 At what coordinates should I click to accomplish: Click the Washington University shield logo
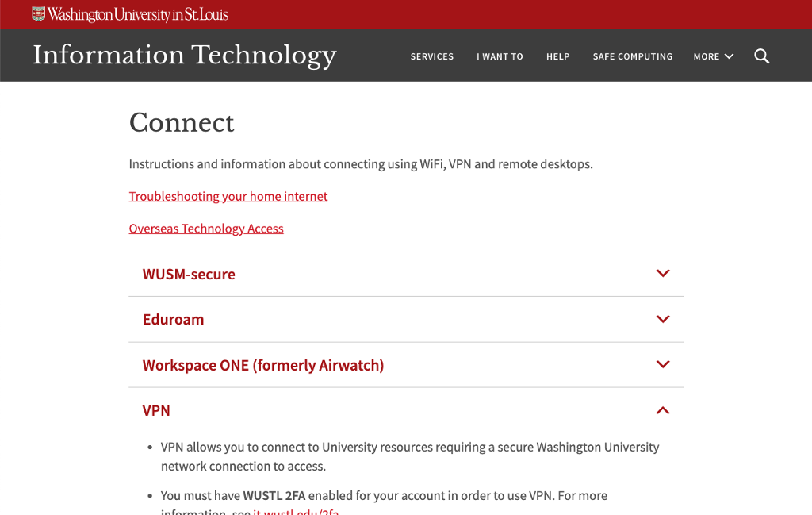tap(38, 14)
